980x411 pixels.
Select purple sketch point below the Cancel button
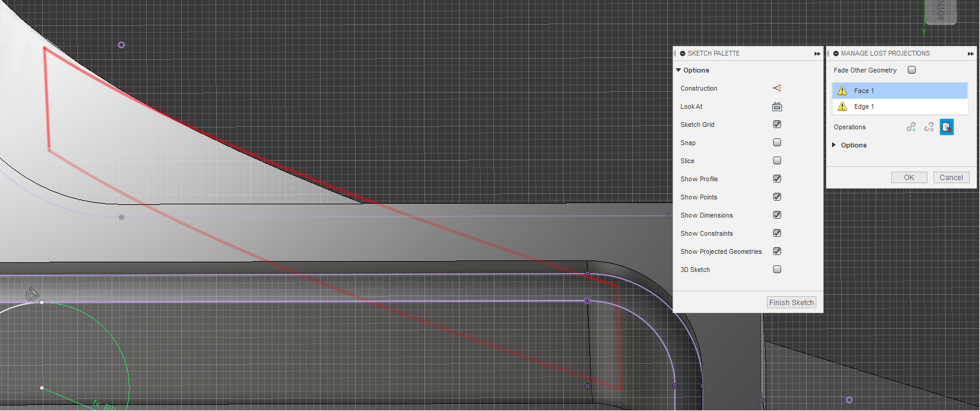point(849,400)
